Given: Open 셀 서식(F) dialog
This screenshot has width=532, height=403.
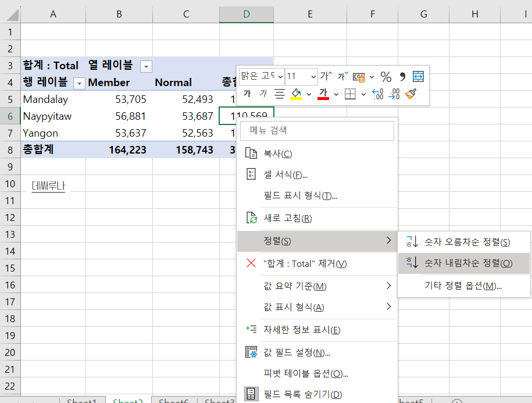Looking at the screenshot, I should [x=317, y=174].
